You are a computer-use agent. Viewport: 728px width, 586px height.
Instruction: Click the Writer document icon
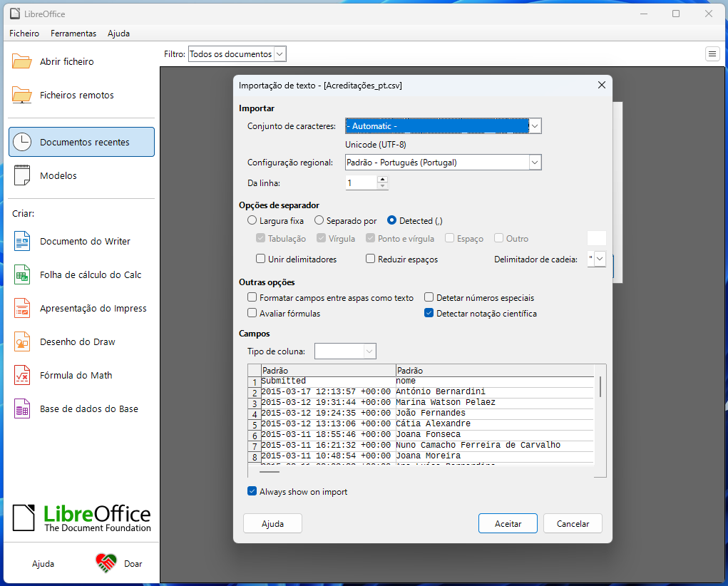tap(22, 241)
